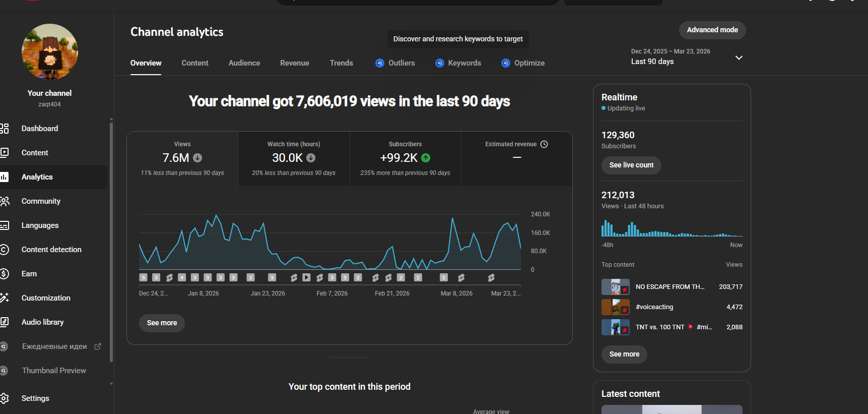The width and height of the screenshot is (868, 414).
Task: Open the Keywords tab
Action: click(464, 63)
